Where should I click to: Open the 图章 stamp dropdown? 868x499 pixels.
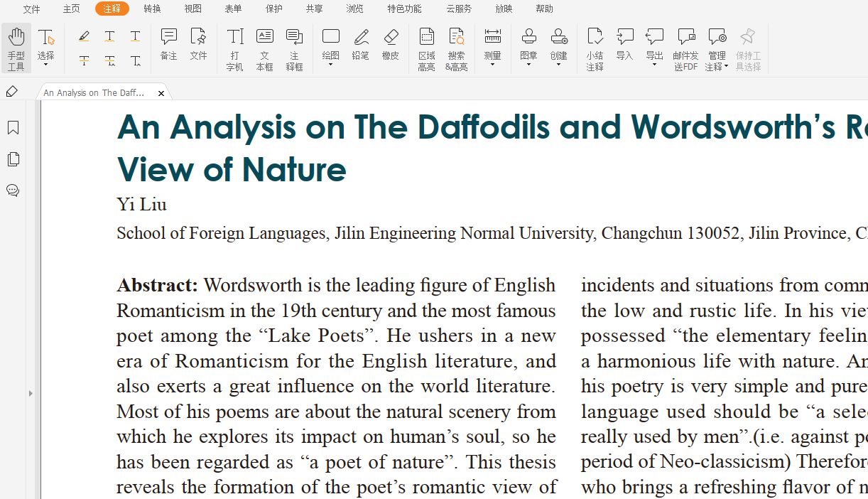528,65
